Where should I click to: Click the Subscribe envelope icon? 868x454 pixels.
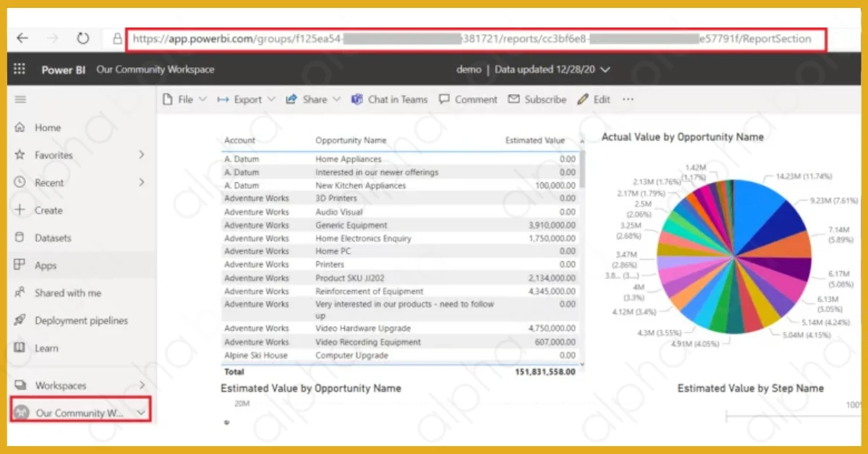(514, 100)
